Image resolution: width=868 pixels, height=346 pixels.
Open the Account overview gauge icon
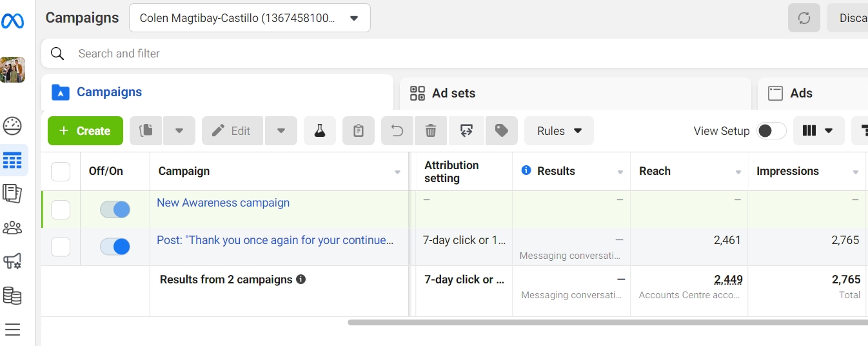12,125
